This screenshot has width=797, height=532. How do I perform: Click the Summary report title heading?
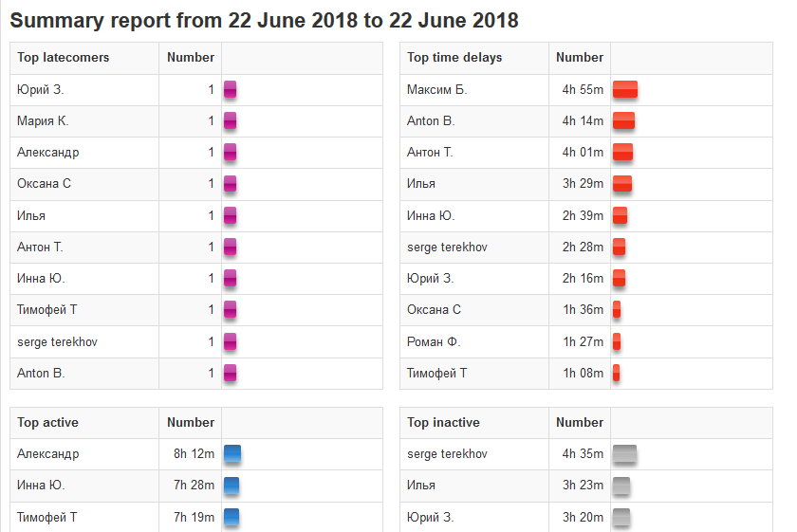point(264,20)
